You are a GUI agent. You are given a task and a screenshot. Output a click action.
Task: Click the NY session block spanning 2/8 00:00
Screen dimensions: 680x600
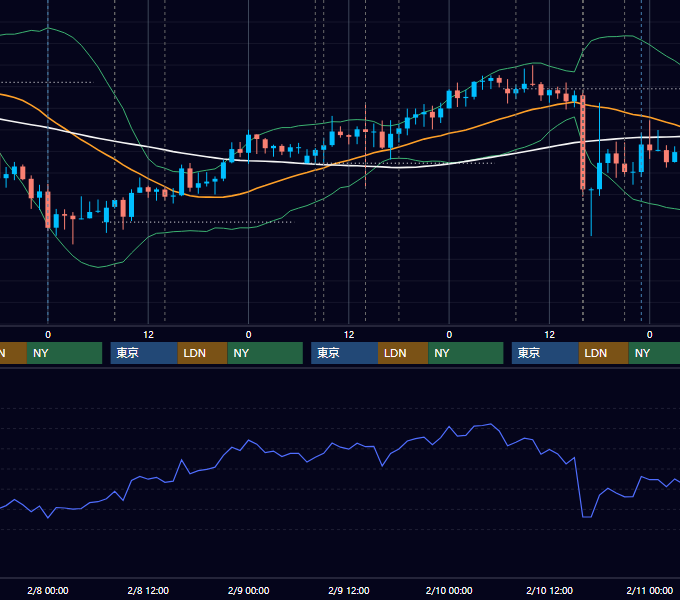tap(64, 353)
